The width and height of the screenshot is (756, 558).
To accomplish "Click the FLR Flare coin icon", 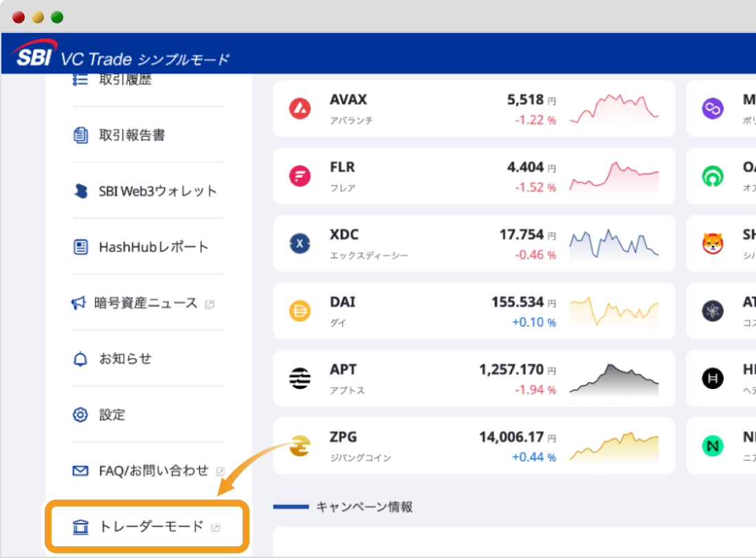I will [300, 177].
